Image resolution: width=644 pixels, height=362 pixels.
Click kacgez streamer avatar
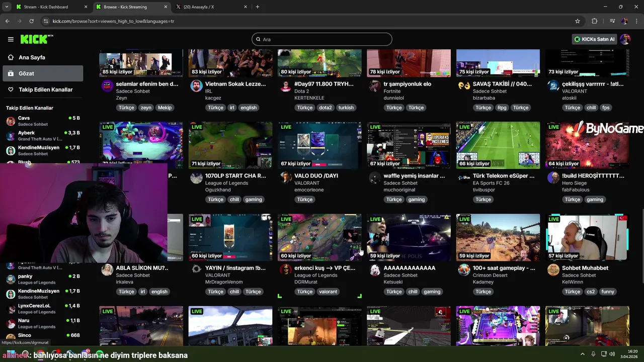tap(196, 85)
